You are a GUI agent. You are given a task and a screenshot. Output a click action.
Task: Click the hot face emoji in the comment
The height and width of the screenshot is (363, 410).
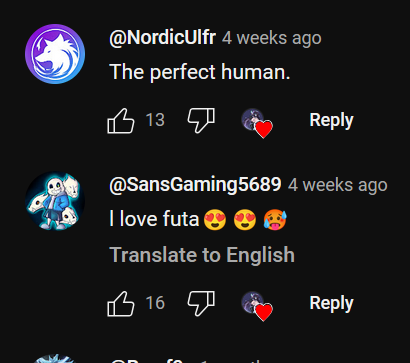pyautogui.click(x=275, y=220)
